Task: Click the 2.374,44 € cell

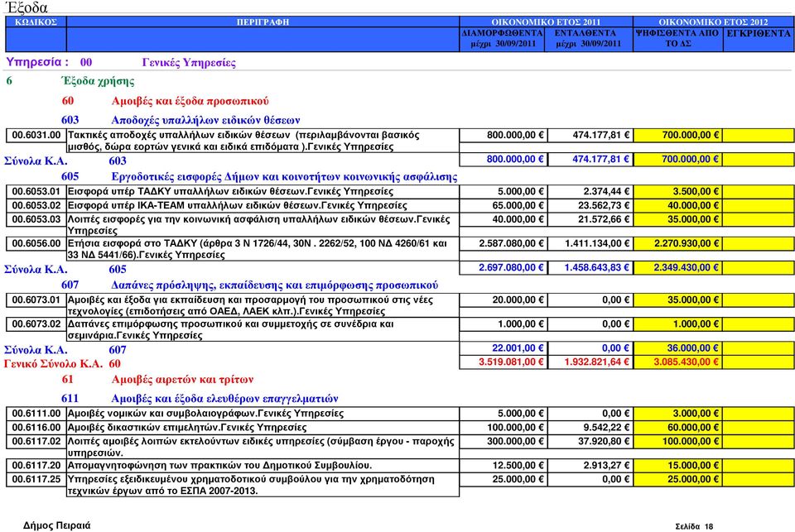Action: point(590,191)
